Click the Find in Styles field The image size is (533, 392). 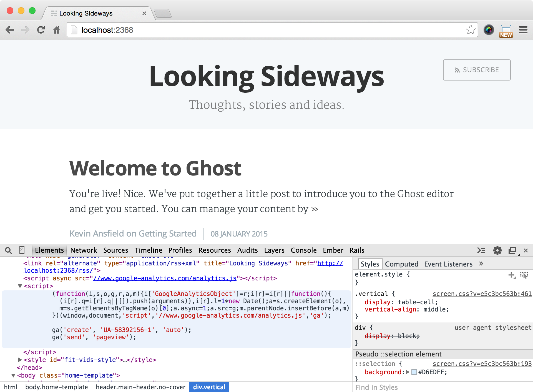(443, 387)
